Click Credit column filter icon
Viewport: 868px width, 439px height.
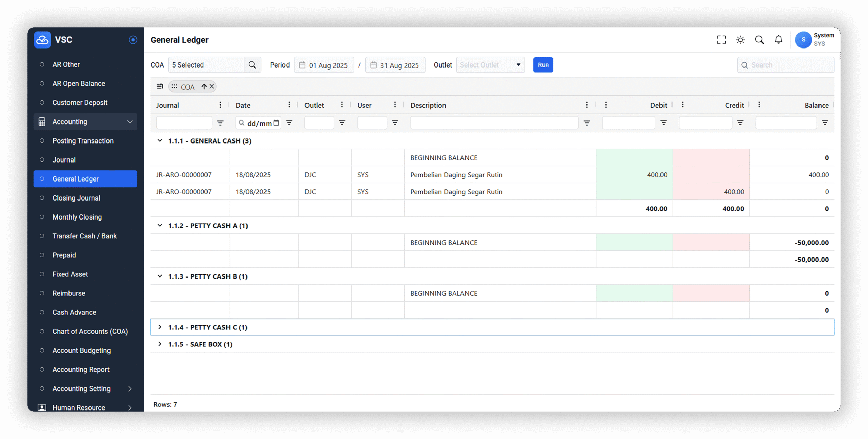click(x=741, y=123)
